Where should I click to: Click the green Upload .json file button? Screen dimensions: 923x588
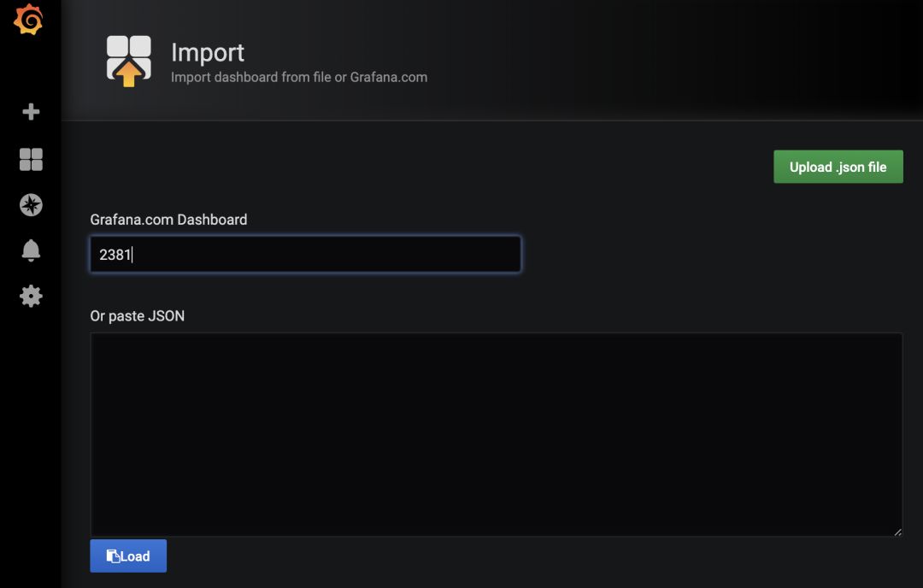838,167
